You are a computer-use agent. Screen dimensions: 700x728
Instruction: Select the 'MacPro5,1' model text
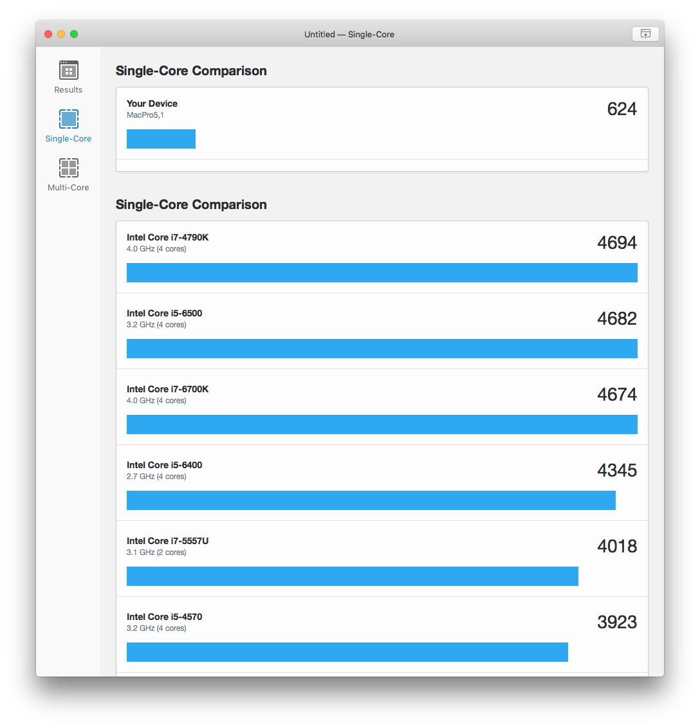145,115
